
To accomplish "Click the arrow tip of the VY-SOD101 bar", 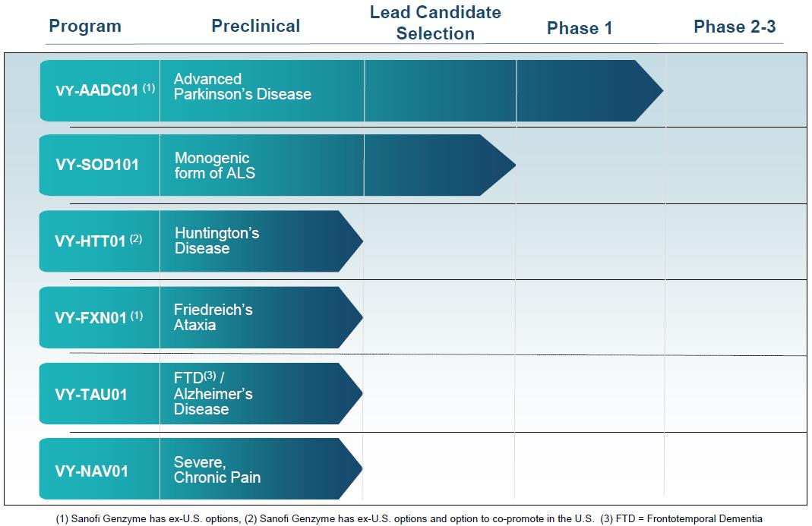I will click(507, 165).
